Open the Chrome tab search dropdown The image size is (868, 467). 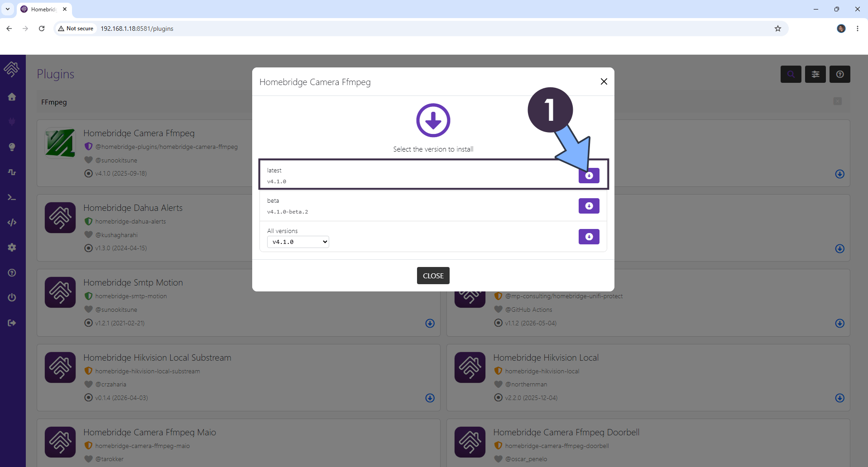pos(8,9)
